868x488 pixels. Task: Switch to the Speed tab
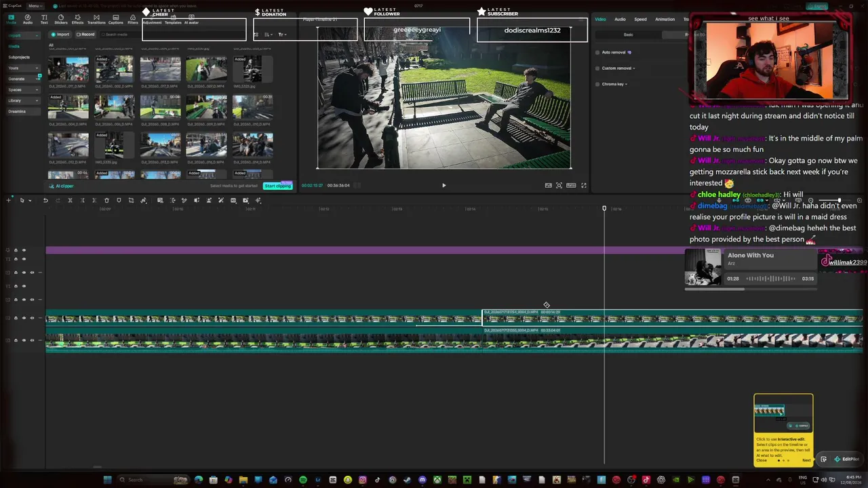pos(641,19)
